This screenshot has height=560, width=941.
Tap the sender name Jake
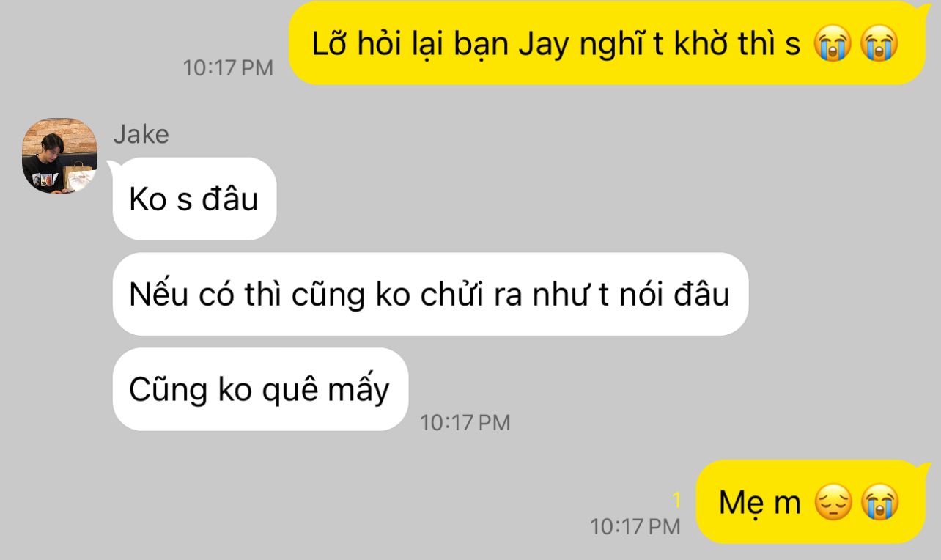pos(141,134)
